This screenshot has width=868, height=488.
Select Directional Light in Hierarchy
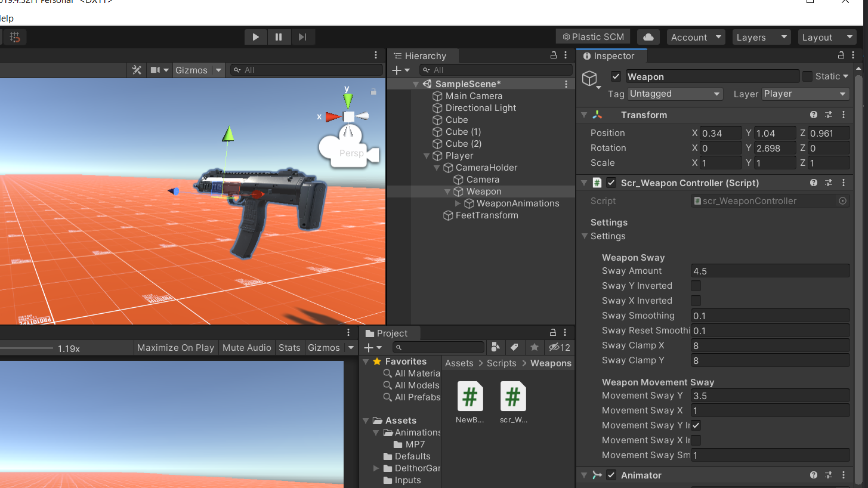481,108
